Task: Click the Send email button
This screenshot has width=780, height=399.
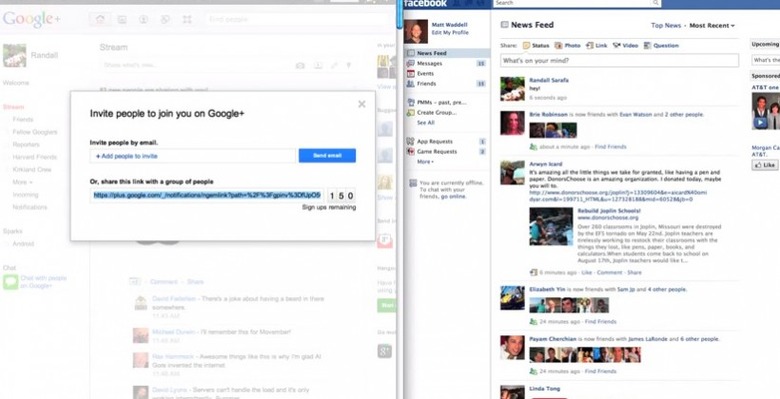Action: (327, 156)
